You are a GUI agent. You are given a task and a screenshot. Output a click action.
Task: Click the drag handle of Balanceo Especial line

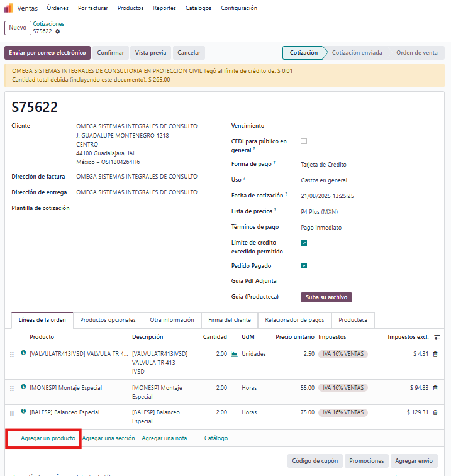(12, 413)
